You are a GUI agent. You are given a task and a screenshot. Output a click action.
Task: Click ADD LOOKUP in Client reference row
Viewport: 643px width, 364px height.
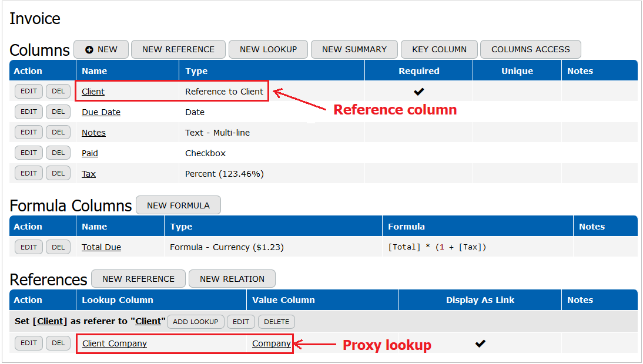coord(195,322)
